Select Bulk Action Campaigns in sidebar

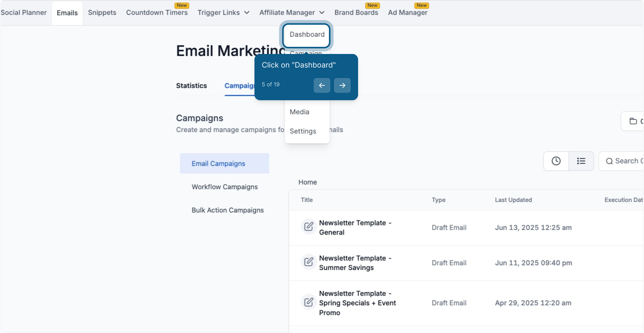(x=228, y=210)
